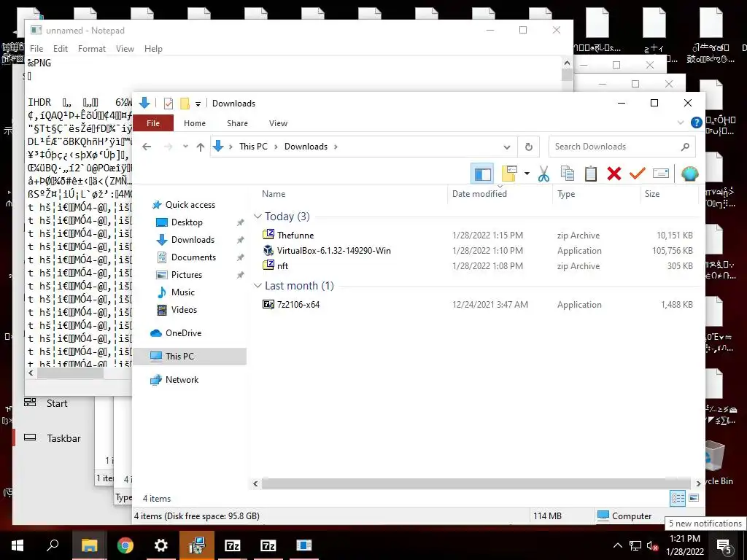Click the envelope E-mail toolbar icon
Viewport: 747px width, 560px height.
[x=661, y=174]
